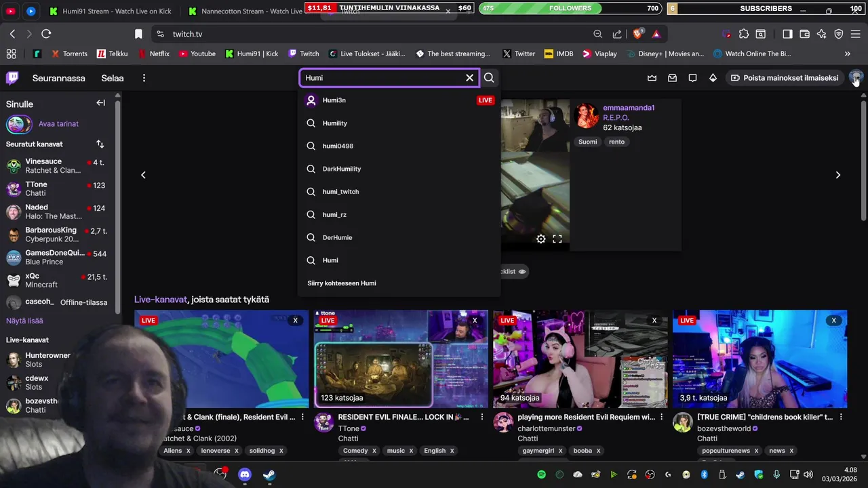
Task: Clear the Humi search text
Action: [x=469, y=78]
